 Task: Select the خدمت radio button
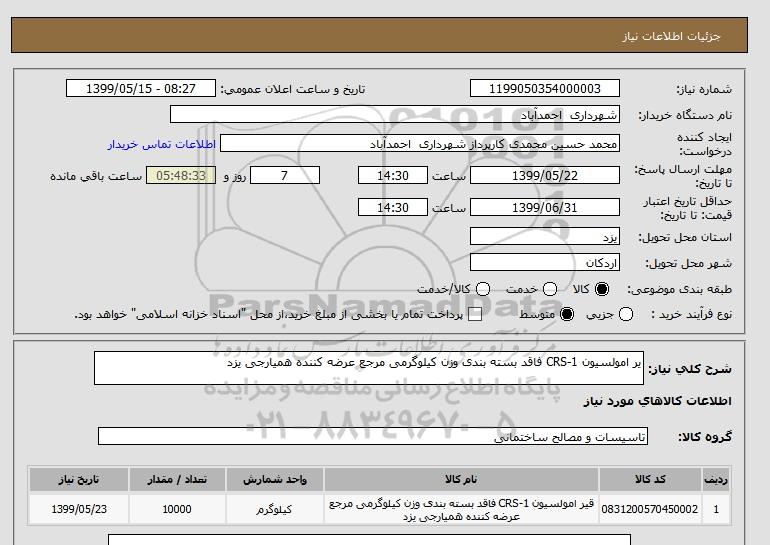pos(550,289)
